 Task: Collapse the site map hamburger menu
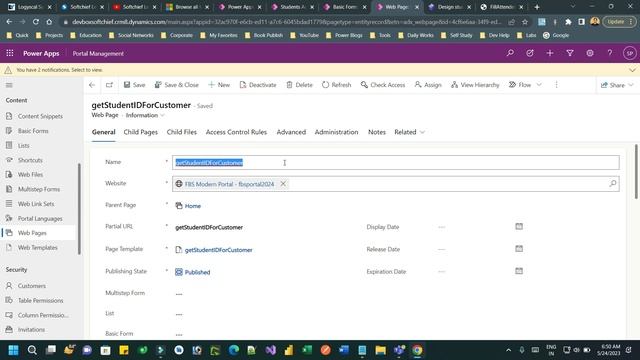coord(9,85)
